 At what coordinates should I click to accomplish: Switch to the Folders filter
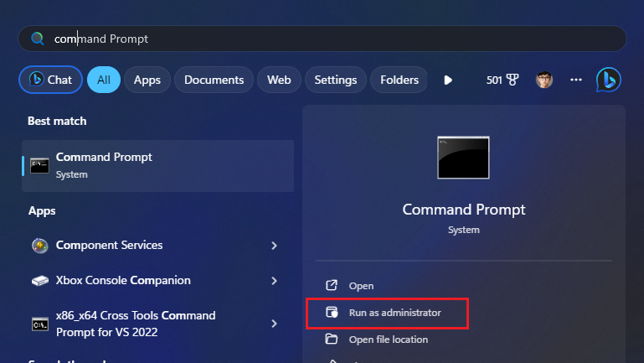(399, 80)
